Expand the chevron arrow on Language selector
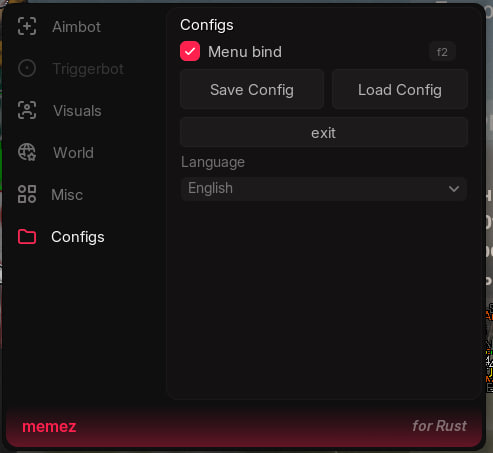Screen dimensions: 493x453 454,189
